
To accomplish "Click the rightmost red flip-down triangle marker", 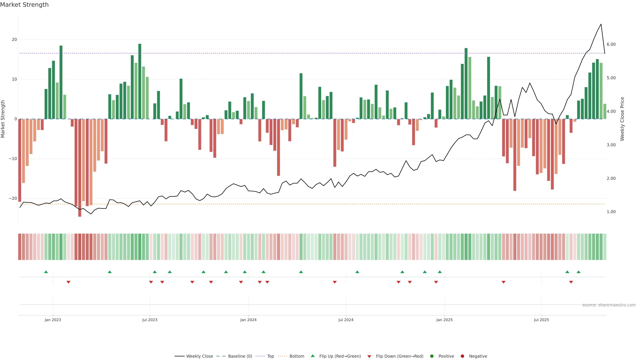I will [x=571, y=282].
